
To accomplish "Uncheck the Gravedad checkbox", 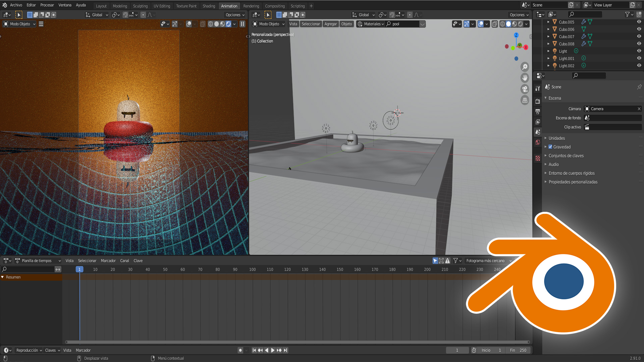I will (x=550, y=147).
